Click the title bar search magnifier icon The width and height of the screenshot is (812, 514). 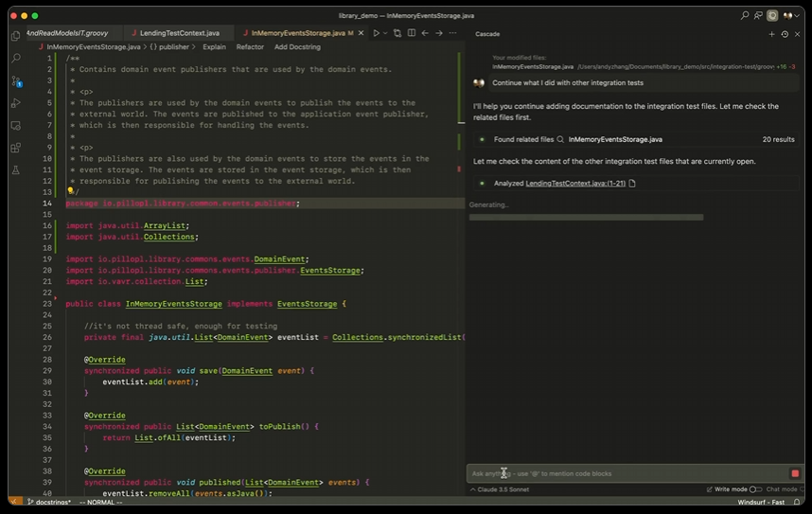[745, 15]
